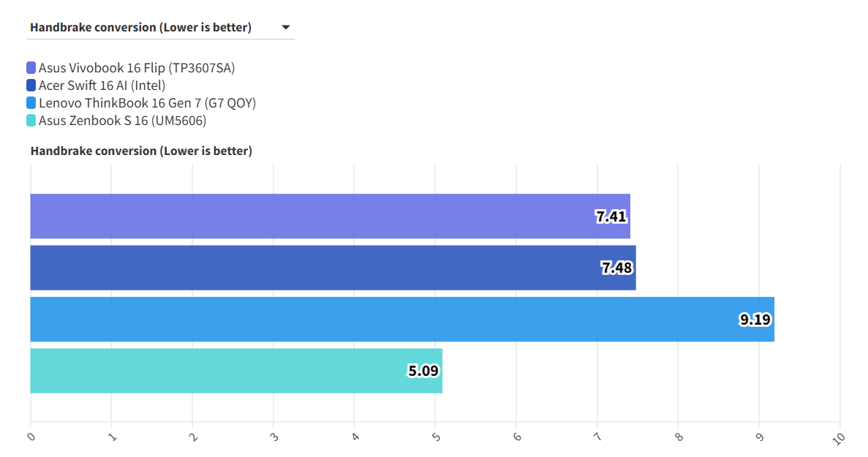Click the 7.48 value label

click(x=616, y=268)
